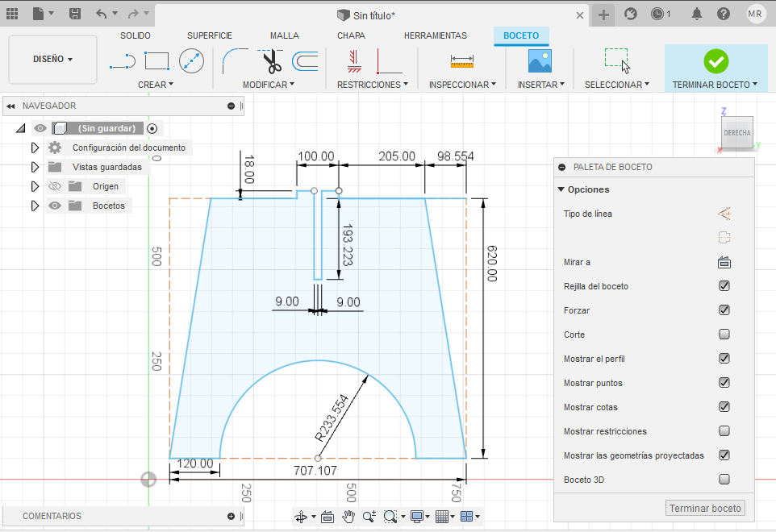
Task: Select the two-point Rectangle tool
Action: [156, 60]
